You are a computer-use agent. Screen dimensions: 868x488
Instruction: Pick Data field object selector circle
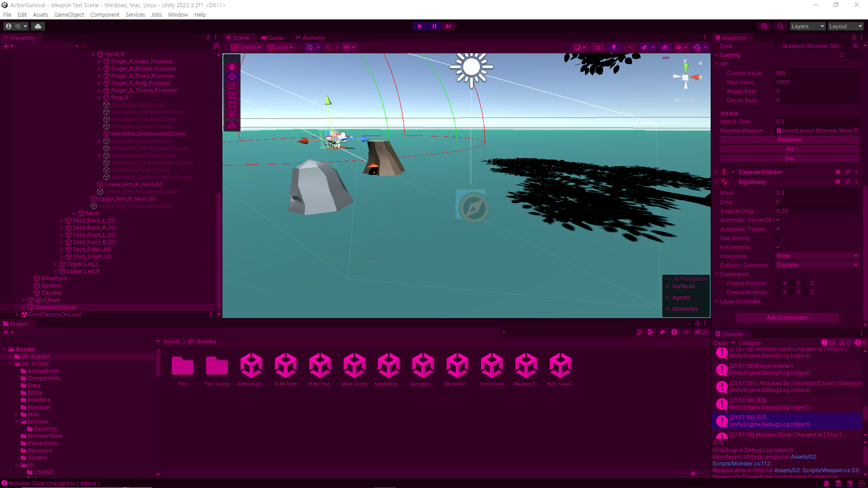(856, 46)
